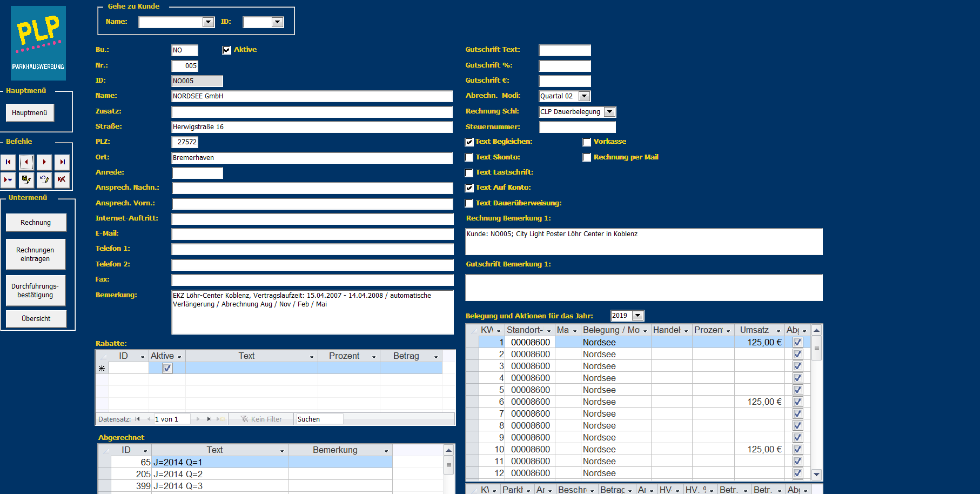Screen dimensions: 980x494
Task: Click the E-Mail input field
Action: [312, 234]
